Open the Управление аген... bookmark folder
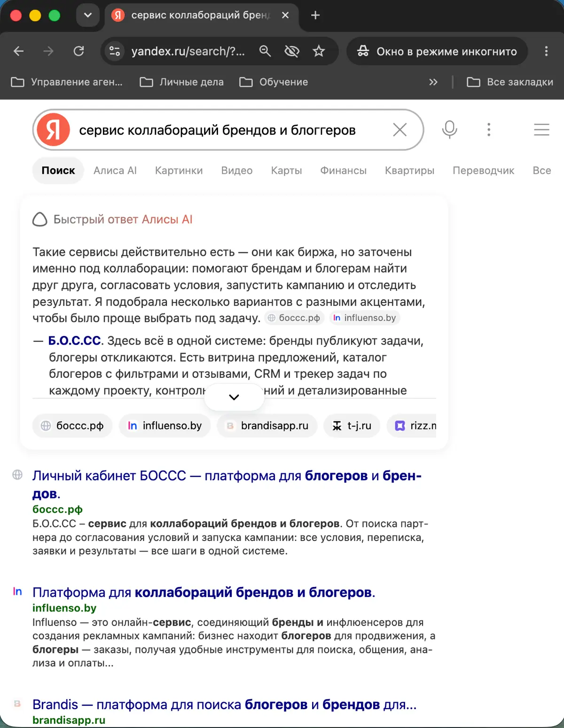 [x=67, y=82]
